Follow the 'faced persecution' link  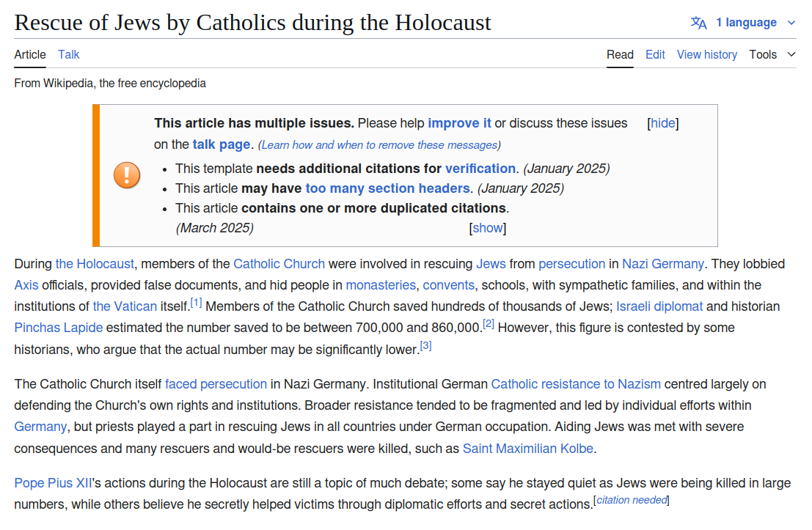pyautogui.click(x=216, y=384)
